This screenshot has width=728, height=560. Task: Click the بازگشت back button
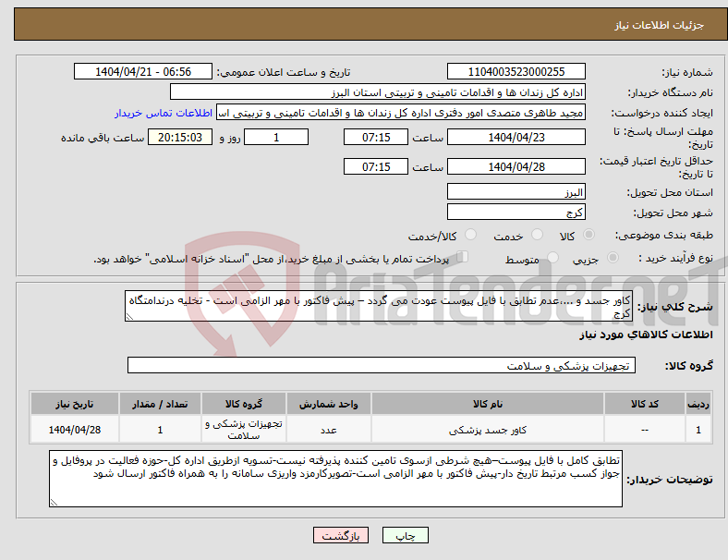click(341, 535)
